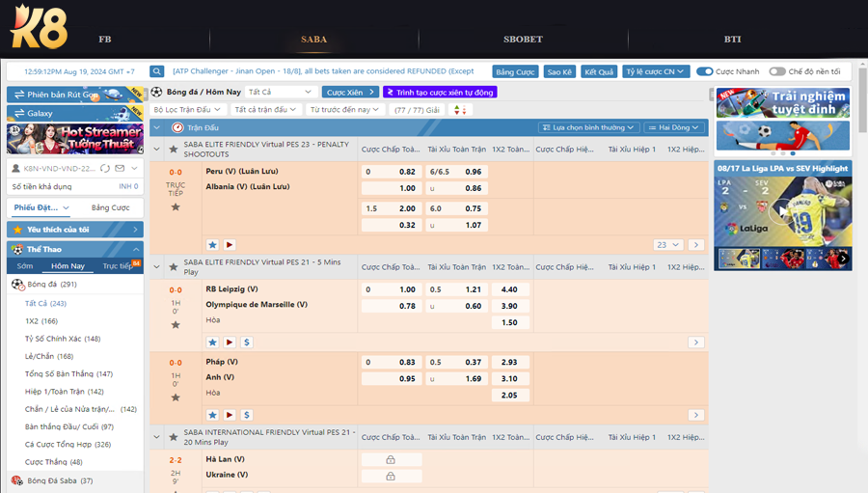The image size is (868, 493).
Task: Open the Galaxy version banner
Action: [x=75, y=113]
